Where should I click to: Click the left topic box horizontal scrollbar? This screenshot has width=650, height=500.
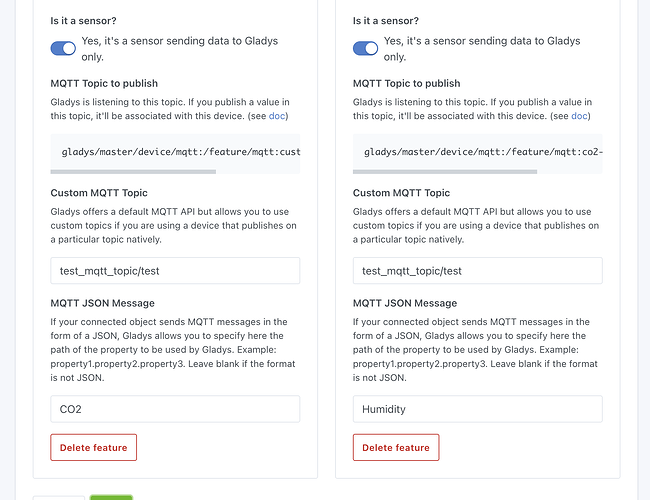(x=133, y=172)
